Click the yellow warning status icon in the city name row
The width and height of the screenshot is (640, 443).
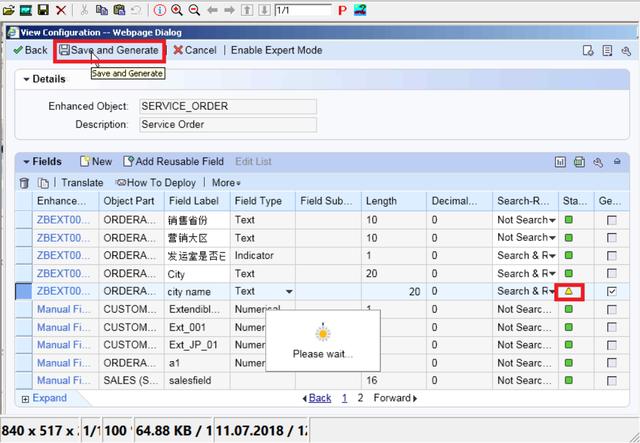click(x=569, y=292)
